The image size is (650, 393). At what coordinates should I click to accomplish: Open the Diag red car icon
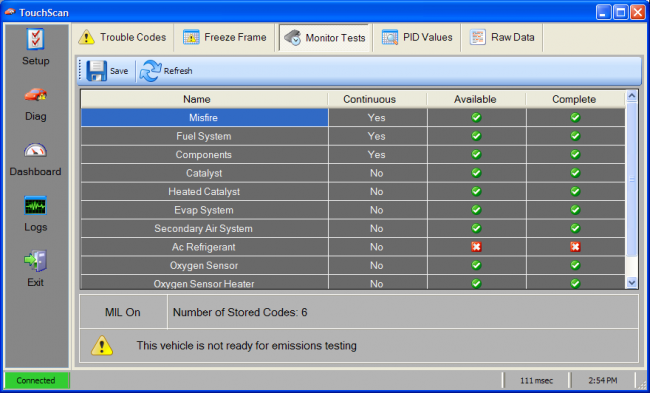[x=35, y=95]
